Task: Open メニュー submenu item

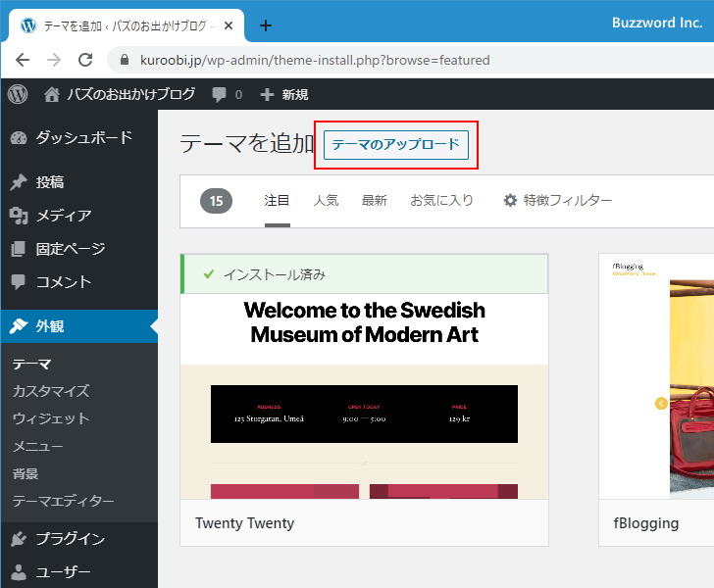Action: (38, 446)
